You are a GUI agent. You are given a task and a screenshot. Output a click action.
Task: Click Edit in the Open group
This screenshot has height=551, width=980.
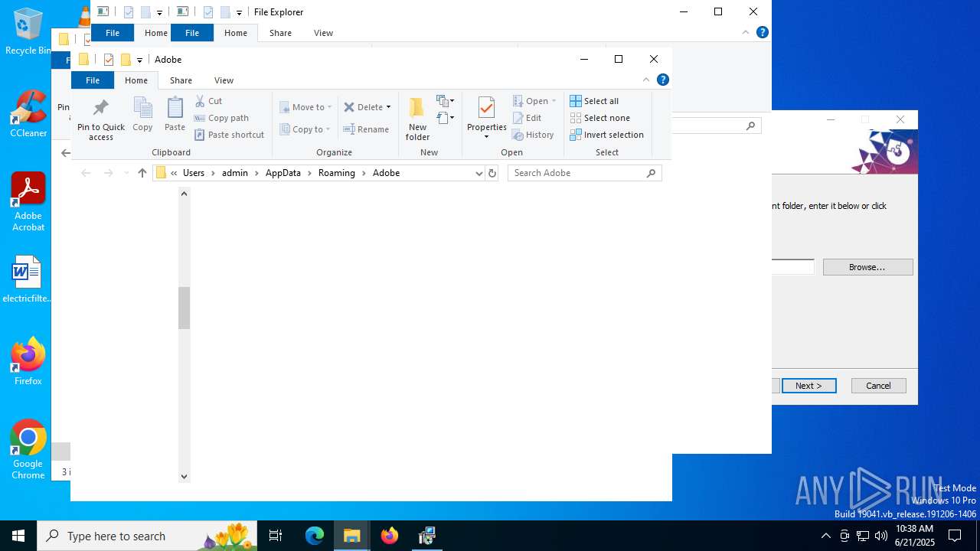click(x=527, y=118)
